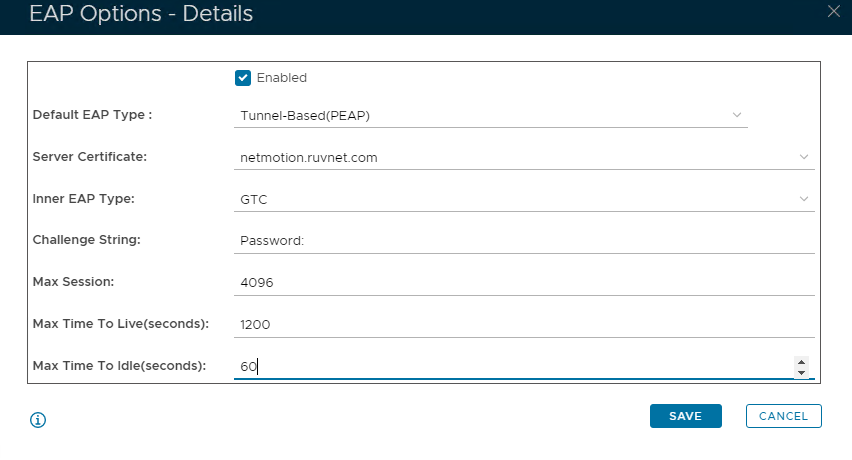Image resolution: width=852 pixels, height=460 pixels.
Task: Click the Max Time To Idle input
Action: (x=510, y=367)
